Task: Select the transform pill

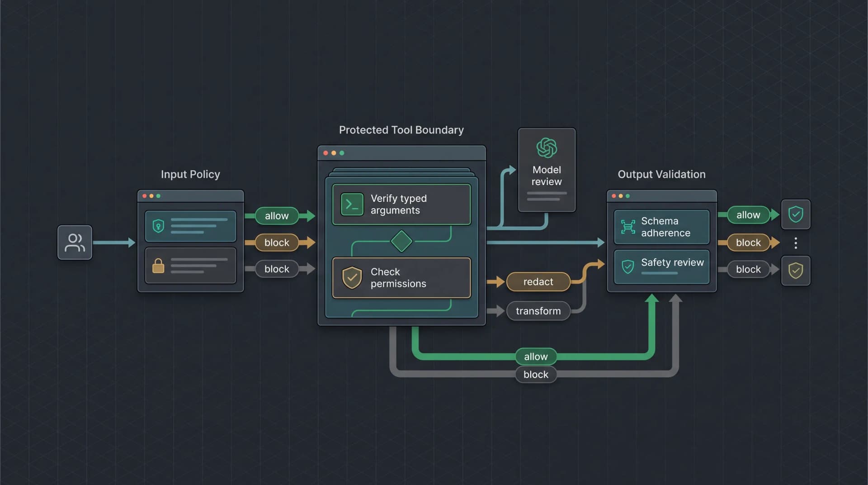Action: pos(538,311)
